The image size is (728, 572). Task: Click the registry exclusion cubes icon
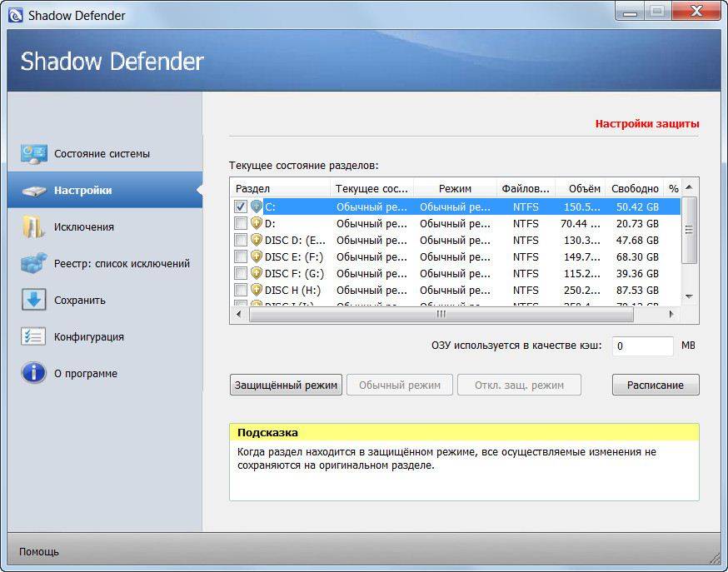(x=34, y=263)
